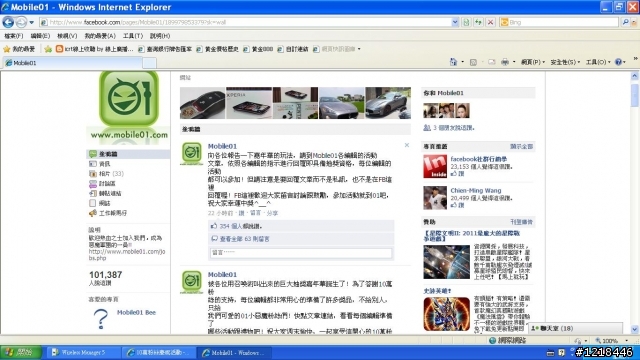Open the icrt favorites bar link
The width and height of the screenshot is (640, 360).
coord(94,49)
